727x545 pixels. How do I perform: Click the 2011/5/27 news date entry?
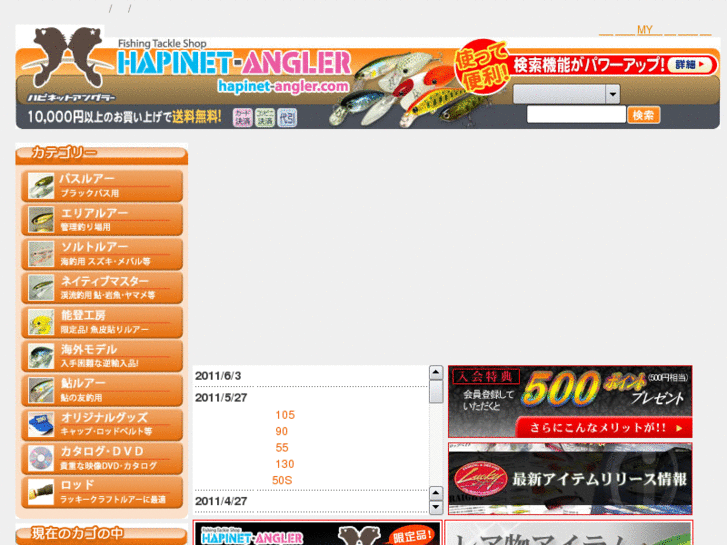(221, 398)
